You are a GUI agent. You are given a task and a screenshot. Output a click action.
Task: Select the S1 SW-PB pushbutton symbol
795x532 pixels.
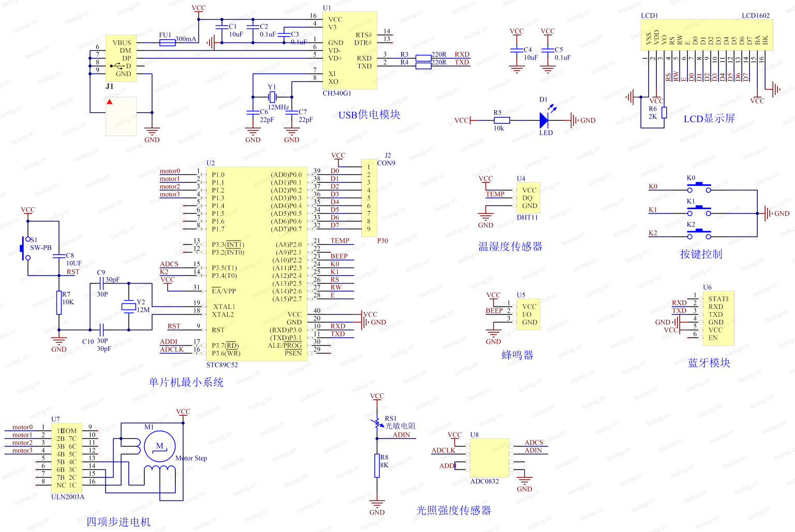pos(25,248)
